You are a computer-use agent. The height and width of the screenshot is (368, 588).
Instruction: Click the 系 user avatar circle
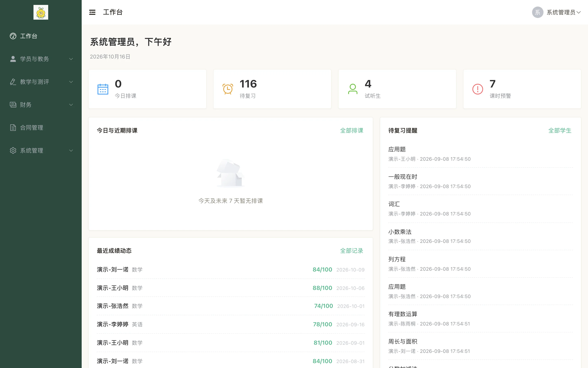click(537, 12)
